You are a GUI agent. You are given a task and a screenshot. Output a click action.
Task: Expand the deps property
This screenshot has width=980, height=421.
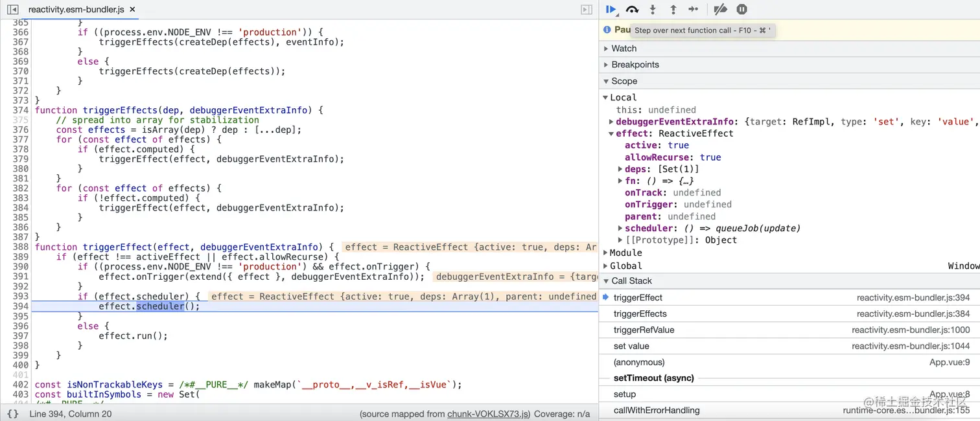[x=620, y=169]
